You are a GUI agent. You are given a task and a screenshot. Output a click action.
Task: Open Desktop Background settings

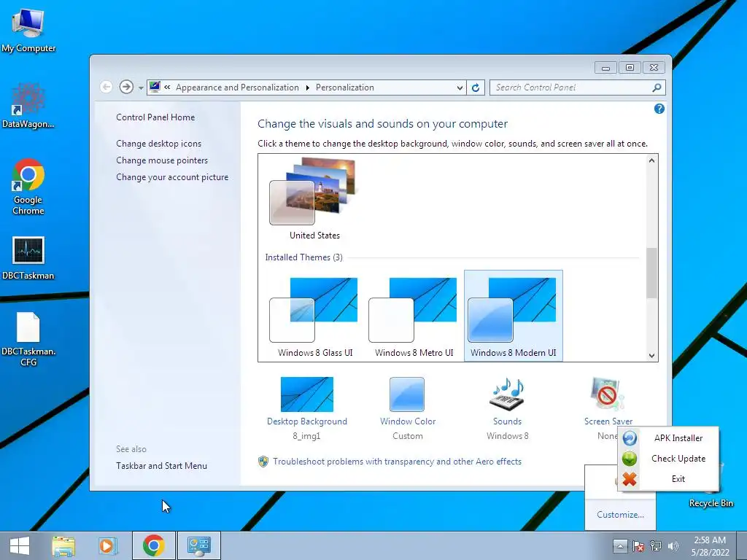click(307, 408)
